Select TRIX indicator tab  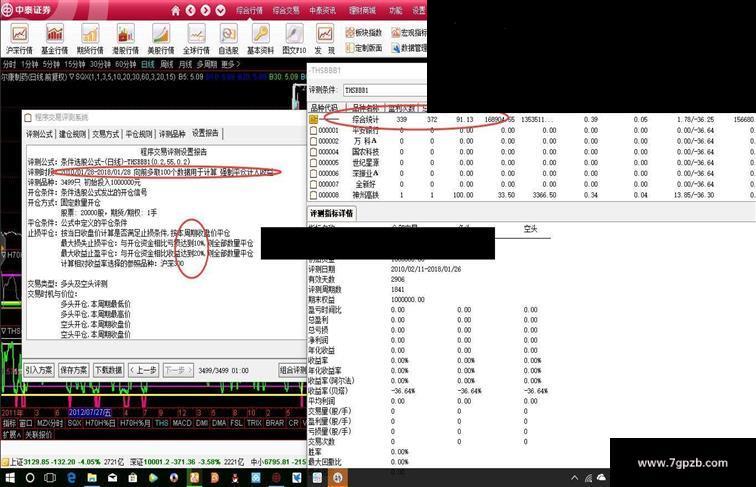(x=254, y=423)
